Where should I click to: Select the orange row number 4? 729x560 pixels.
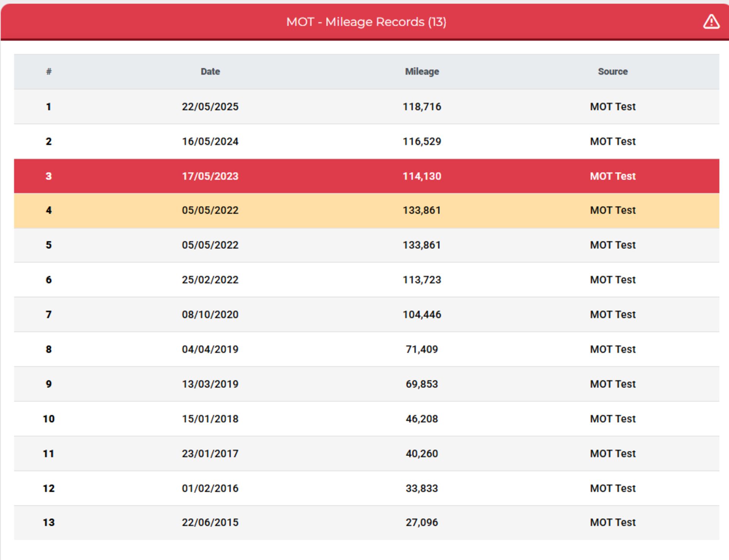click(366, 211)
